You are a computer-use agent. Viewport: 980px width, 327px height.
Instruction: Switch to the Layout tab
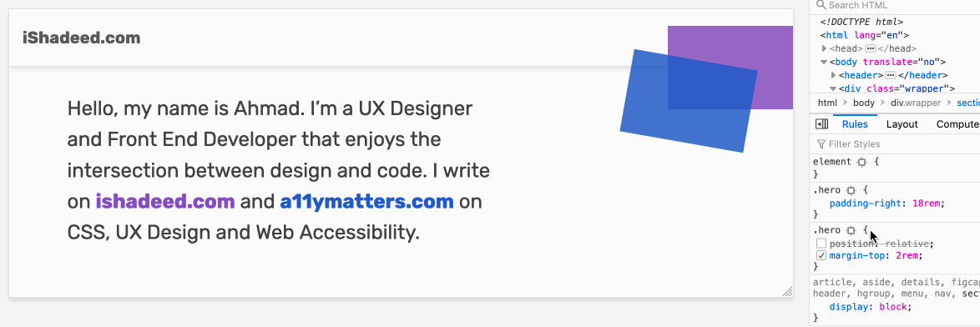(x=902, y=124)
